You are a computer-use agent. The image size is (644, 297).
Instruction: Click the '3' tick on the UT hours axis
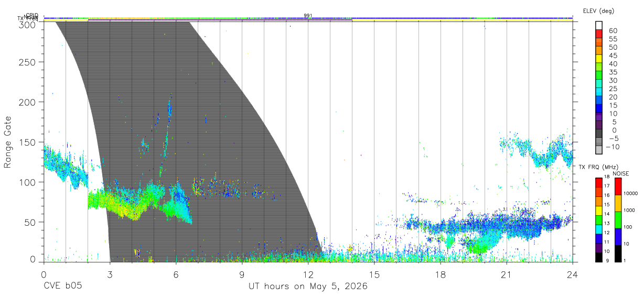click(x=110, y=274)
